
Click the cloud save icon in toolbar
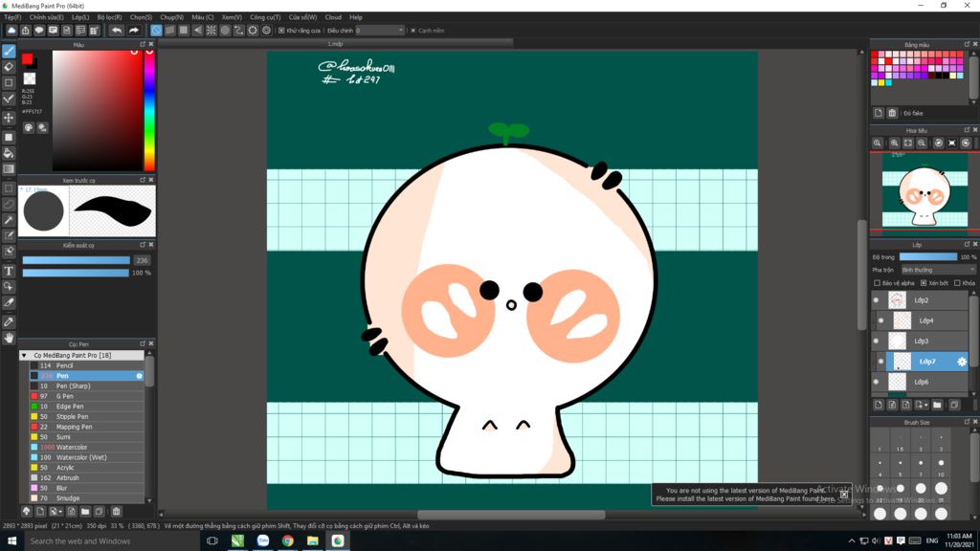click(x=11, y=30)
